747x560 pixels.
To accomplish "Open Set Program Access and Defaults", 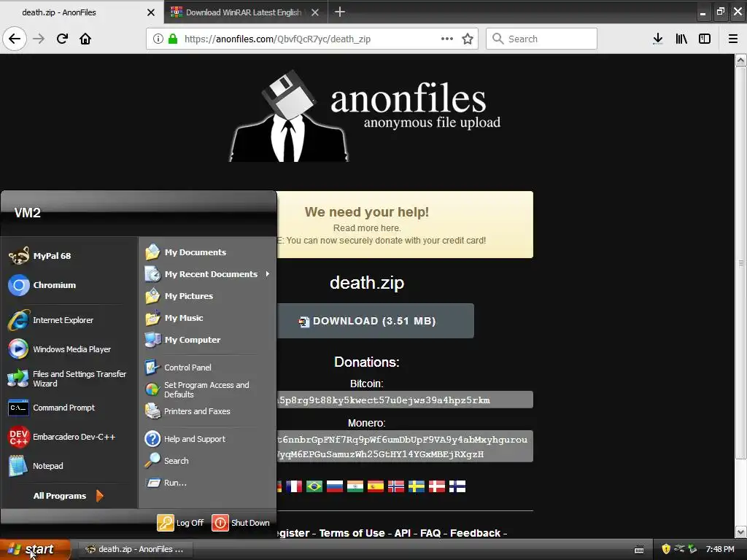I will coord(207,389).
